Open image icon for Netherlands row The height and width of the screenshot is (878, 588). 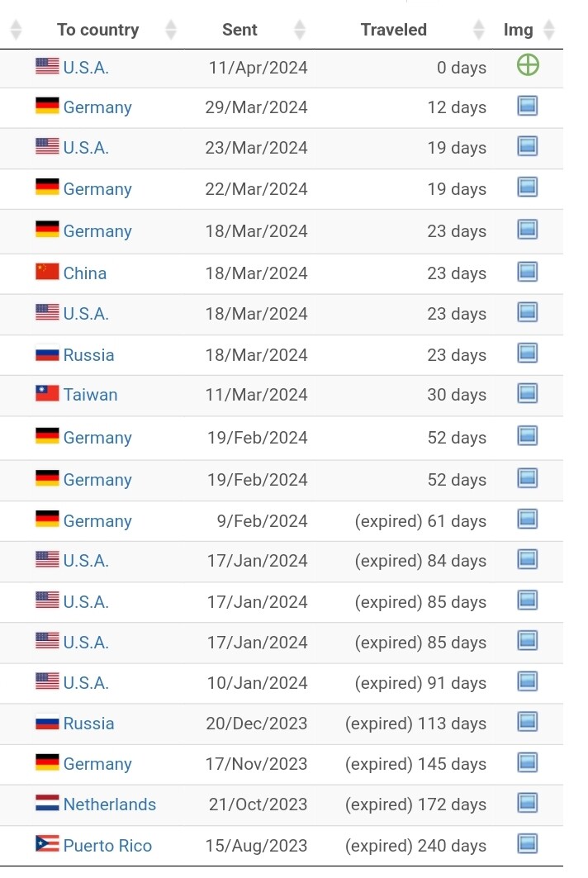(x=527, y=803)
